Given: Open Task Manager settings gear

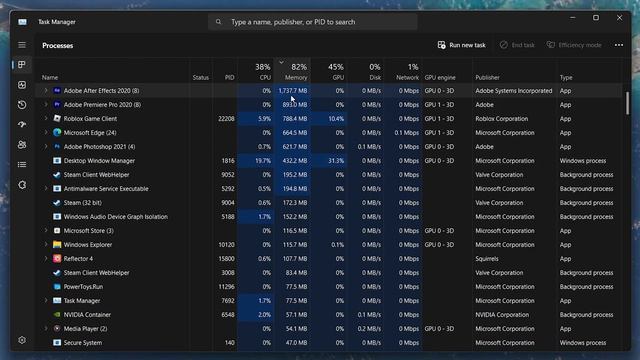Looking at the screenshot, I should click(22, 340).
